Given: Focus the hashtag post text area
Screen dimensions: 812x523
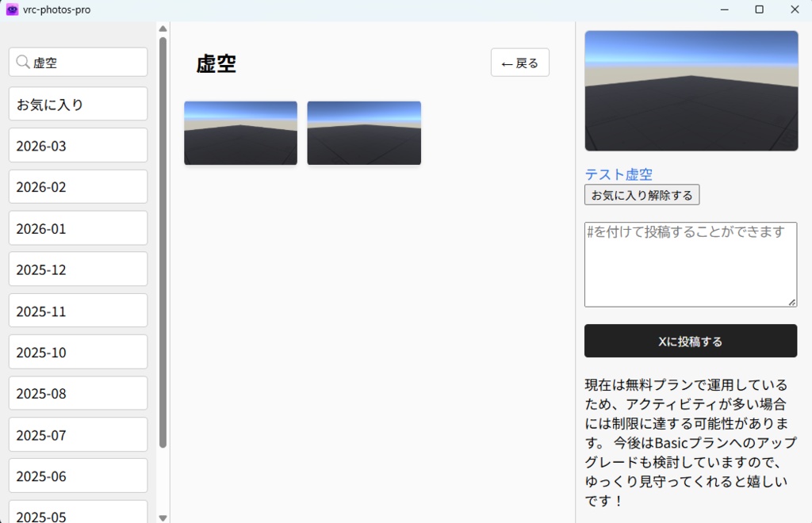Looking at the screenshot, I should [x=691, y=264].
